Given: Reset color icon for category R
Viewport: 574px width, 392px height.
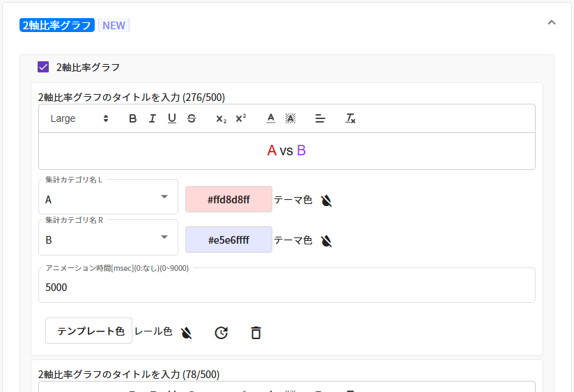Looking at the screenshot, I should (326, 240).
